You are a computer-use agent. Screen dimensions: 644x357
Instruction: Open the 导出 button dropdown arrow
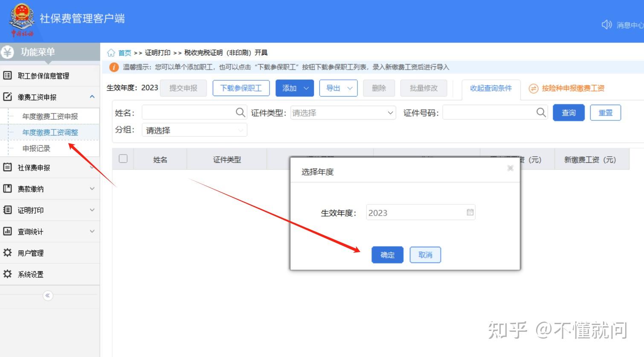click(350, 88)
